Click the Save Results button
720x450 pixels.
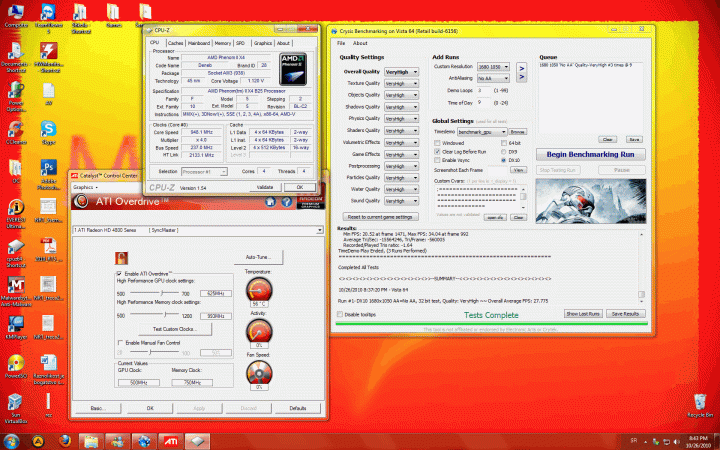click(626, 314)
